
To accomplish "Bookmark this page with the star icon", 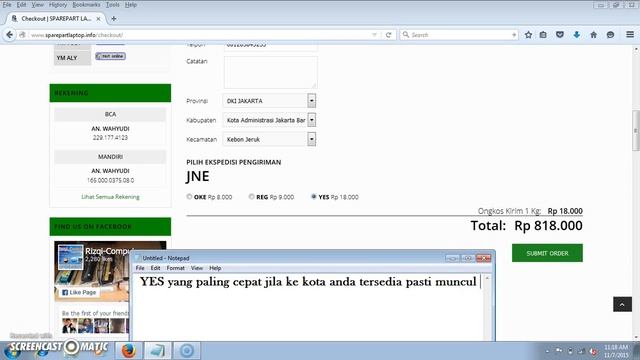I will tap(528, 35).
